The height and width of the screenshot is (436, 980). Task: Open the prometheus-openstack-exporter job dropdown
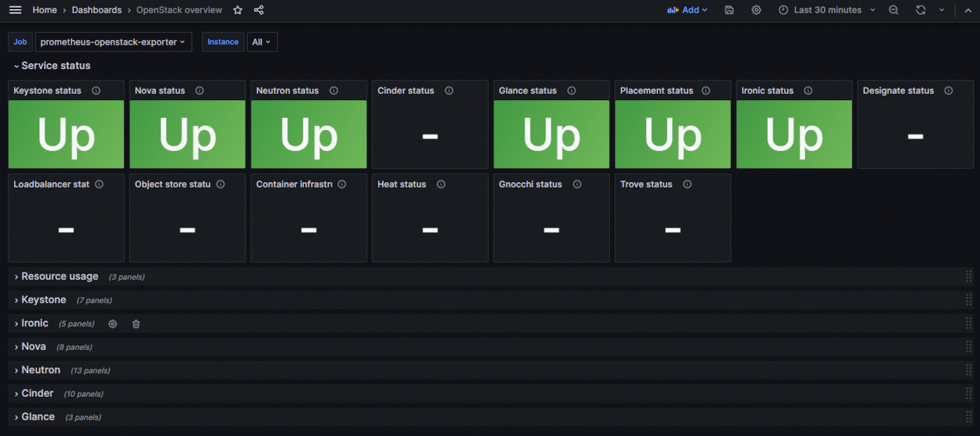[x=113, y=41]
